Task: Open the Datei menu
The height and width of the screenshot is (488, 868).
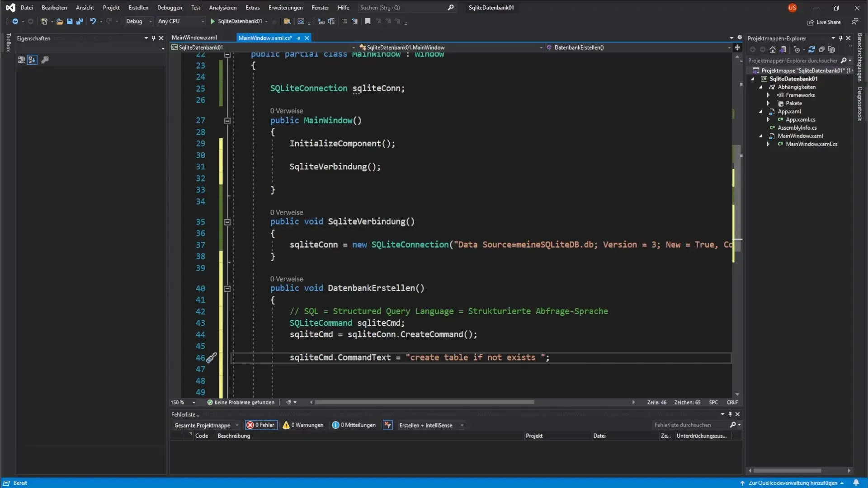Action: tap(27, 8)
